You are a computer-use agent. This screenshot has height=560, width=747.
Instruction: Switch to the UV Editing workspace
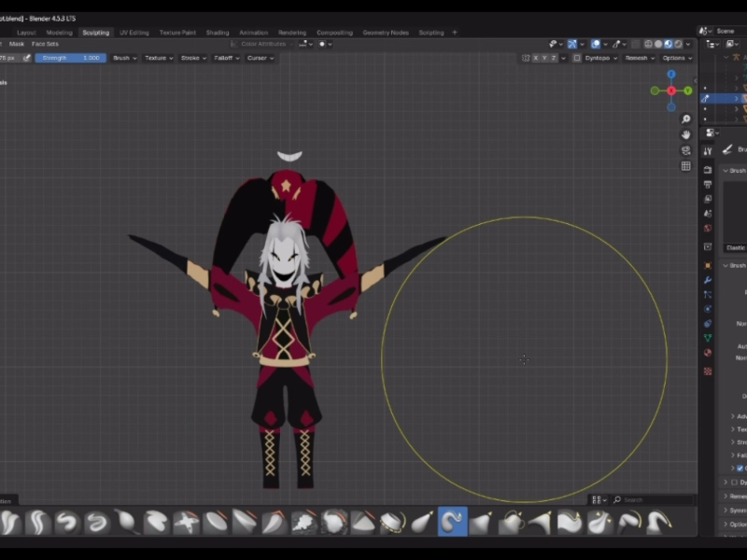pyautogui.click(x=134, y=33)
